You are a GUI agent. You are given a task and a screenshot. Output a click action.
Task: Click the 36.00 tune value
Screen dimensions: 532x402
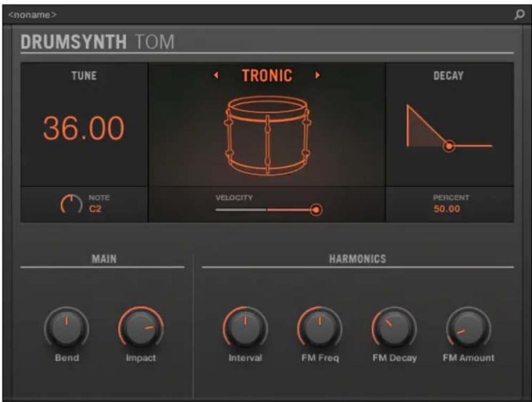pos(84,128)
